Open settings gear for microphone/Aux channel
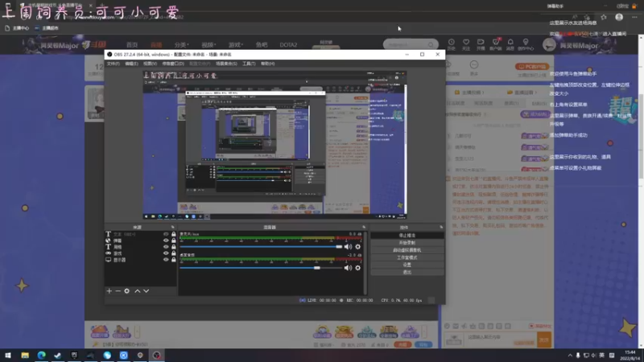This screenshot has width=644, height=362. [357, 247]
